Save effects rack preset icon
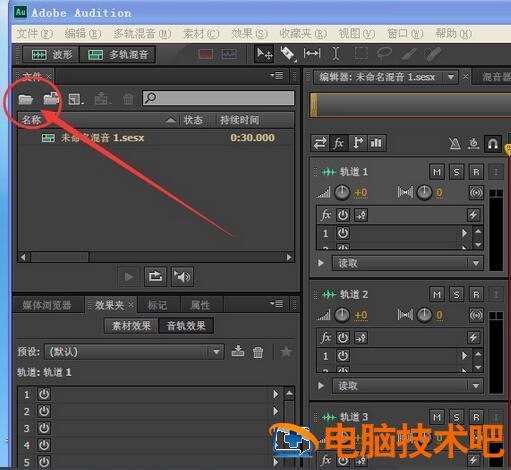 (x=238, y=351)
